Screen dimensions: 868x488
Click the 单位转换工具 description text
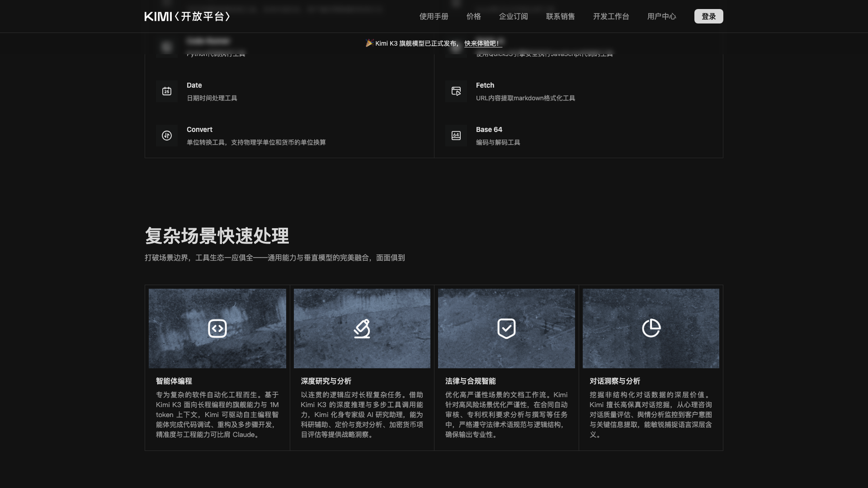(x=256, y=142)
